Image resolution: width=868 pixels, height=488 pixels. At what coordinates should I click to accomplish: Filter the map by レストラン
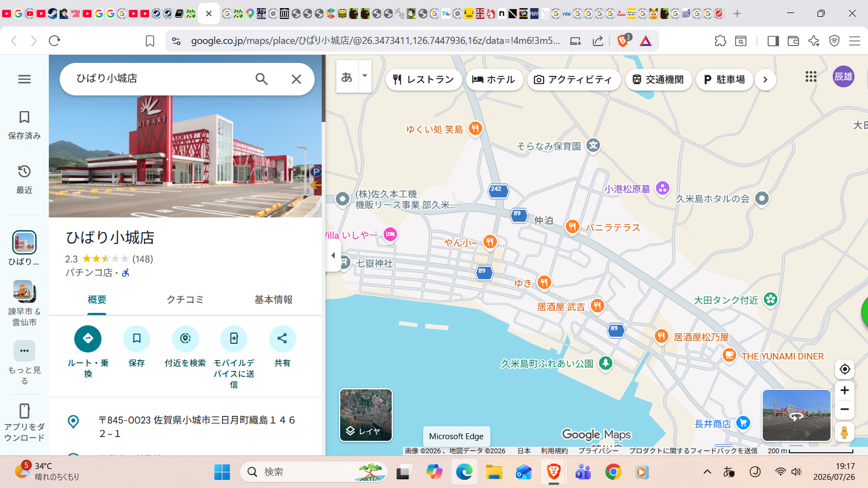point(424,80)
